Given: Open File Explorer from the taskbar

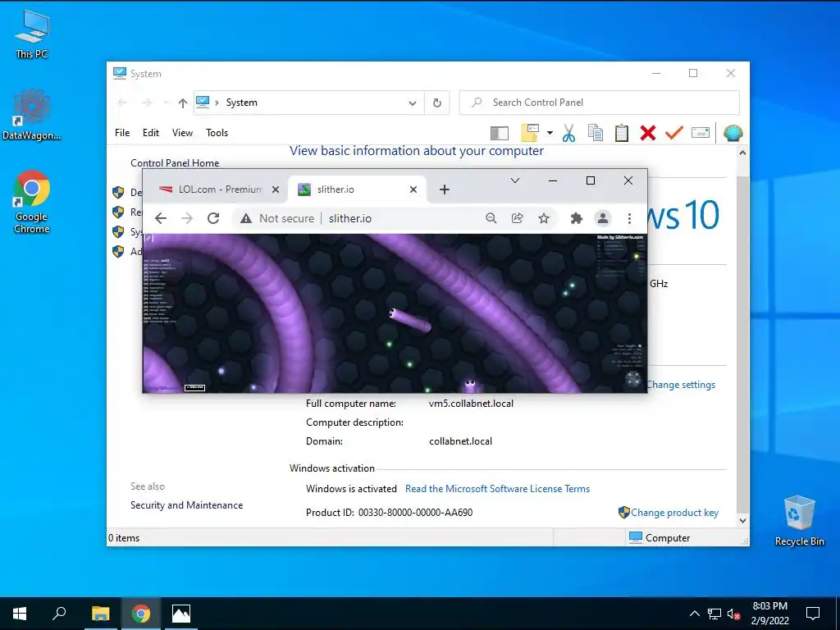Looking at the screenshot, I should (100, 614).
